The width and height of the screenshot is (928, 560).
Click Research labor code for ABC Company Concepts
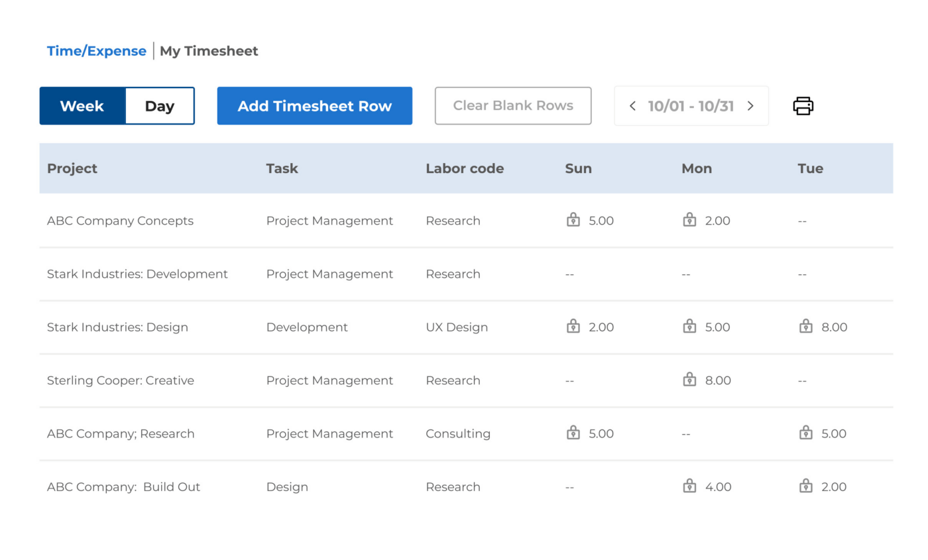click(453, 221)
